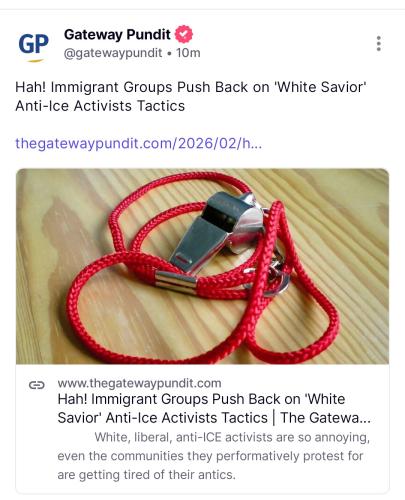Click the description starting 'White, liberal, anti-ICE'

214,456
